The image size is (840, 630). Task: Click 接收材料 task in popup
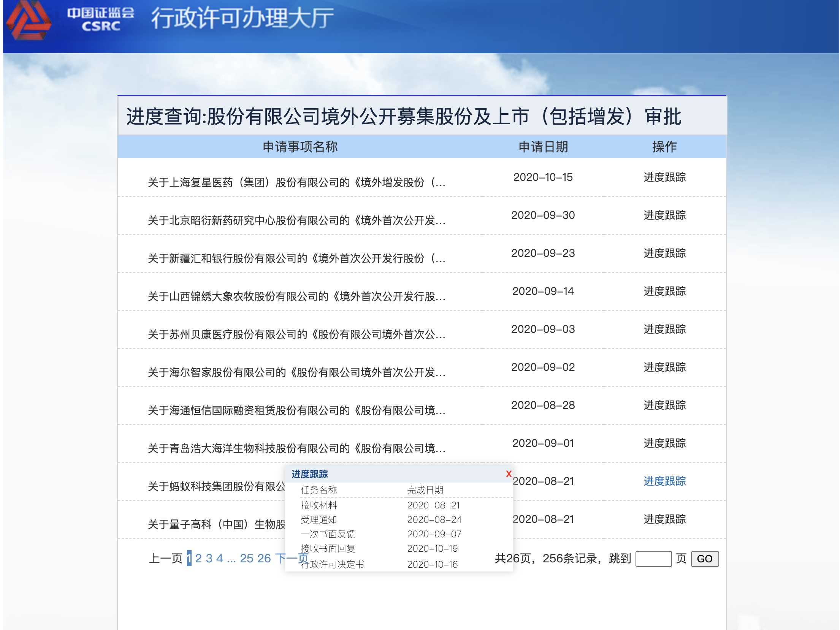pos(319,505)
